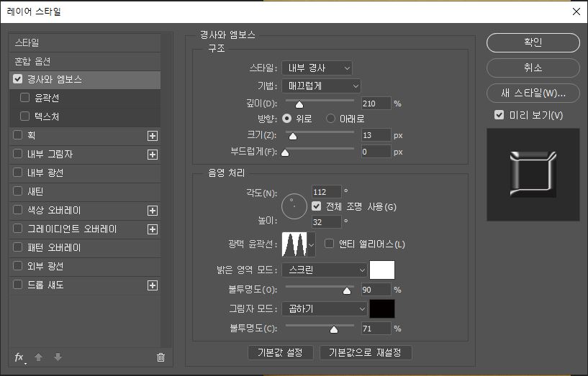Click the move effect down arrow
This screenshot has width=588, height=376.
click(58, 357)
